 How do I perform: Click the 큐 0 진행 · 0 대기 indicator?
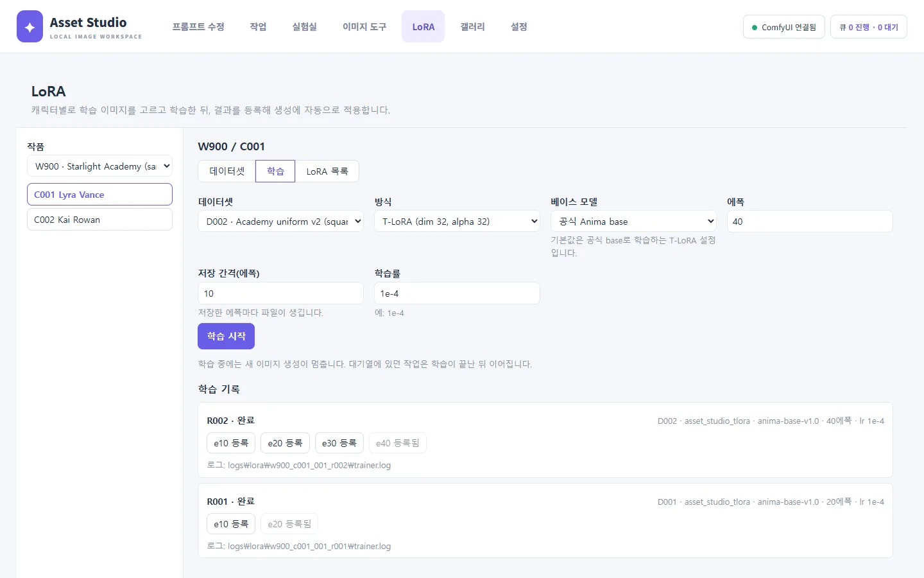869,27
